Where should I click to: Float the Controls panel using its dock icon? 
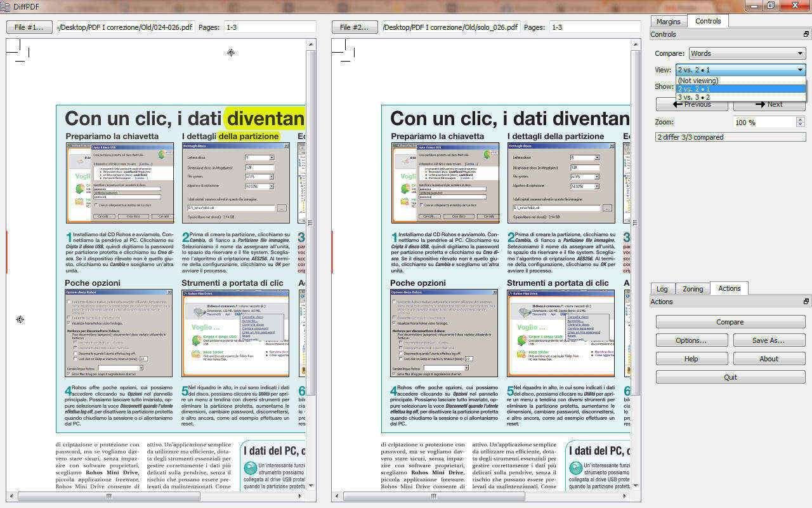pyautogui.click(x=806, y=34)
